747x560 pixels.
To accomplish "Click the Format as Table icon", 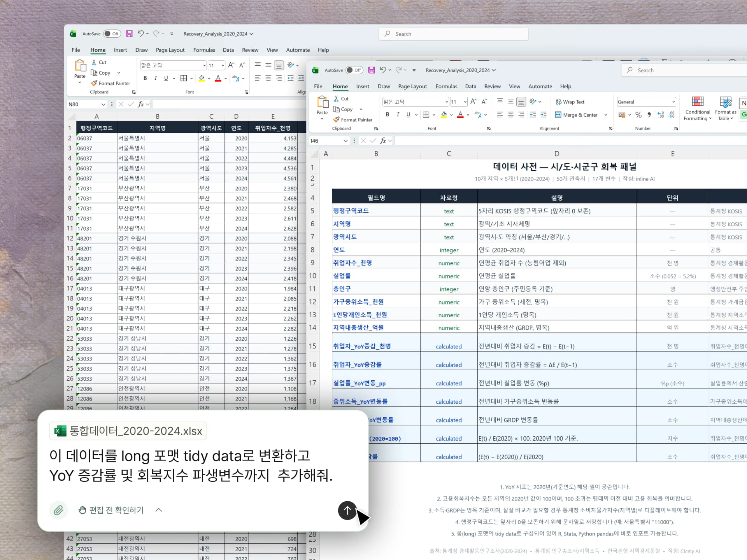I will click(726, 103).
